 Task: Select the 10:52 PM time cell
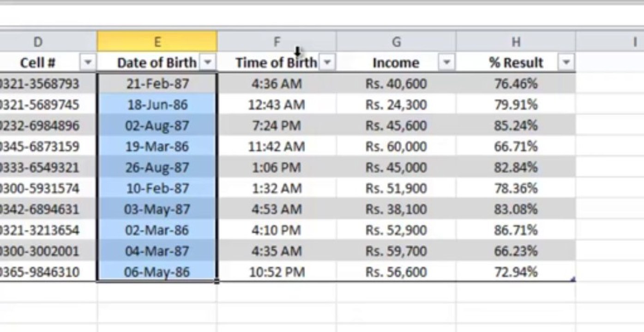pyautogui.click(x=277, y=272)
